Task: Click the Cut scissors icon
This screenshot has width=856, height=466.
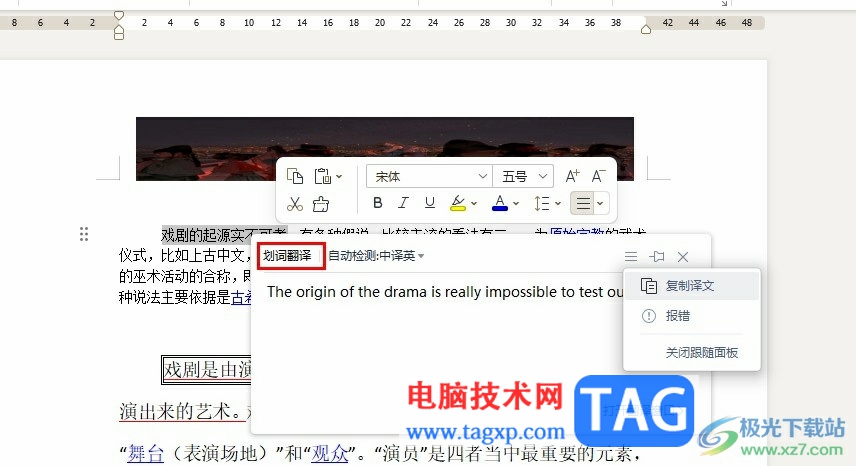Action: 295,204
